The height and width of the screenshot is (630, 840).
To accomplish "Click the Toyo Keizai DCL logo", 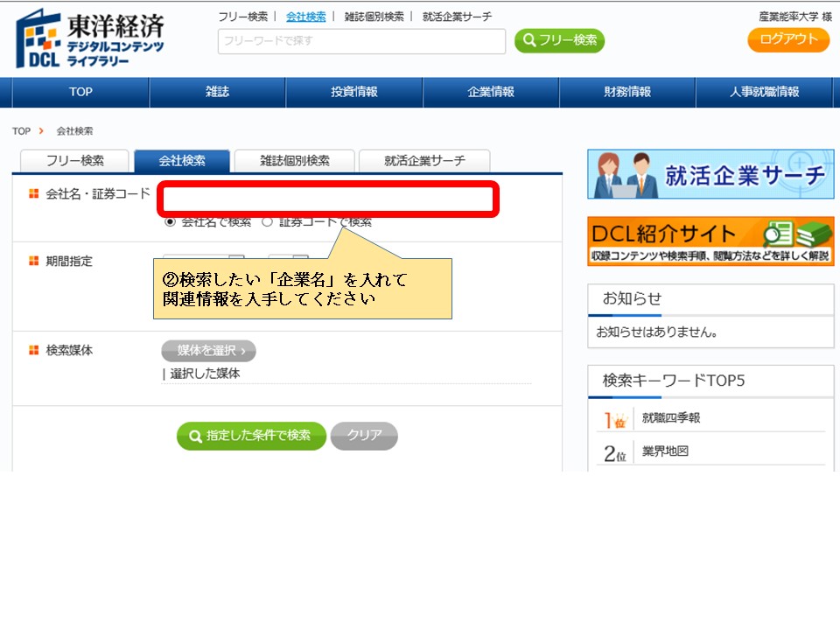I will tap(90, 39).
